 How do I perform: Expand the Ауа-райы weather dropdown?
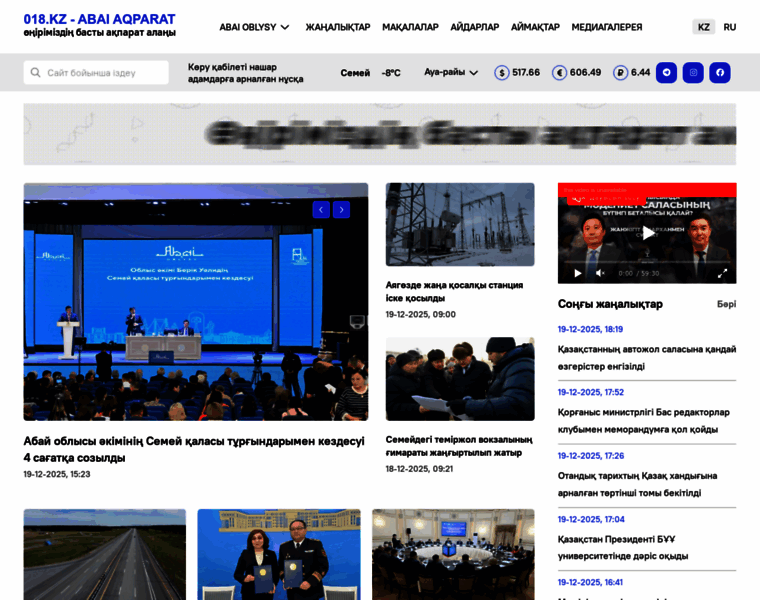[451, 72]
